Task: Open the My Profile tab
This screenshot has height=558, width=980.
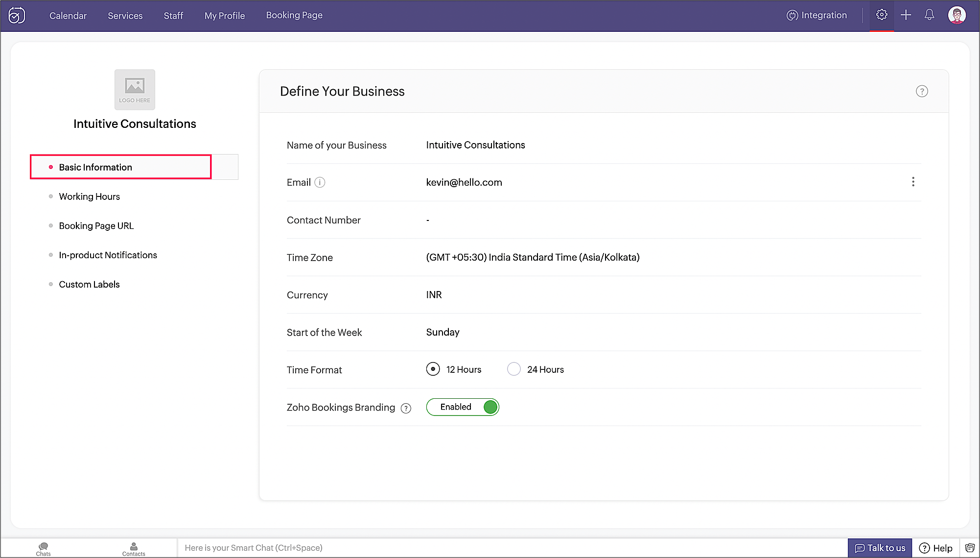Action: [x=225, y=16]
